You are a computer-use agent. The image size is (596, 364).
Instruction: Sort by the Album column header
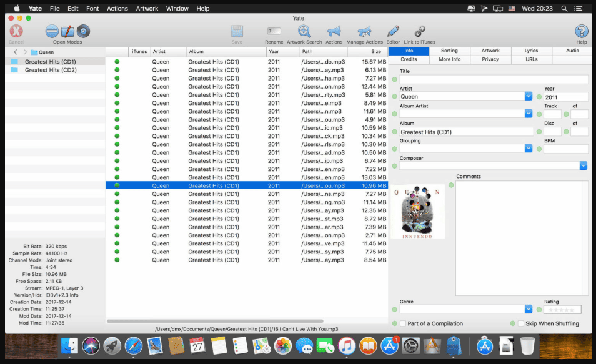click(x=226, y=52)
